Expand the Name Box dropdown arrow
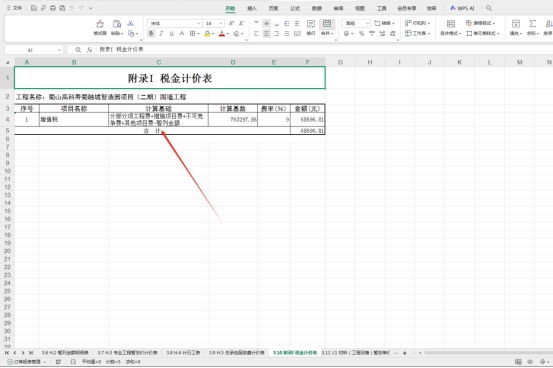 coord(59,50)
